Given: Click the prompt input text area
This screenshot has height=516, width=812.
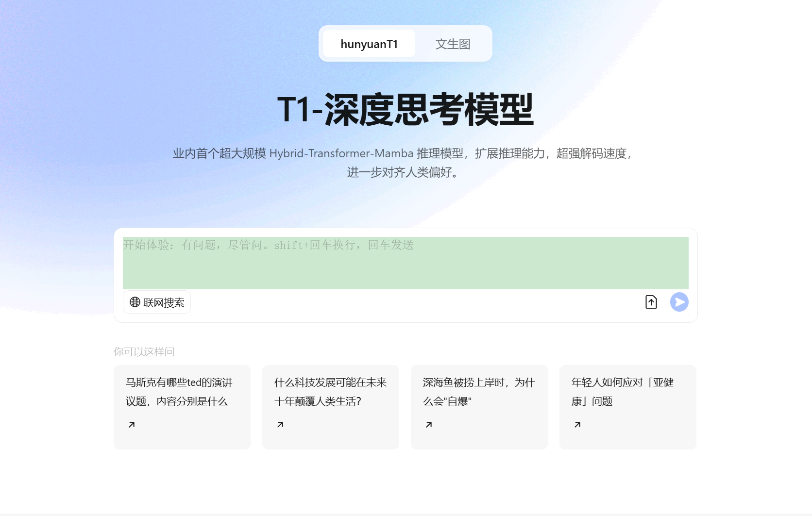Looking at the screenshot, I should [x=406, y=263].
